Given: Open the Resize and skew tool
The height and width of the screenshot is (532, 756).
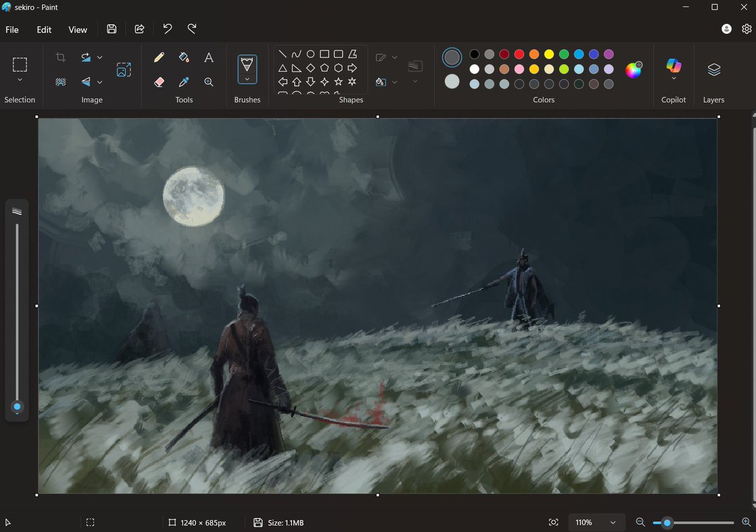Looking at the screenshot, I should (124, 69).
